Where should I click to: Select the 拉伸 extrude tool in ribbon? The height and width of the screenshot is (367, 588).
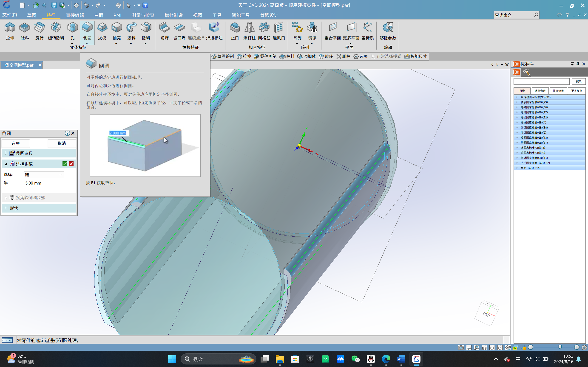(10, 31)
